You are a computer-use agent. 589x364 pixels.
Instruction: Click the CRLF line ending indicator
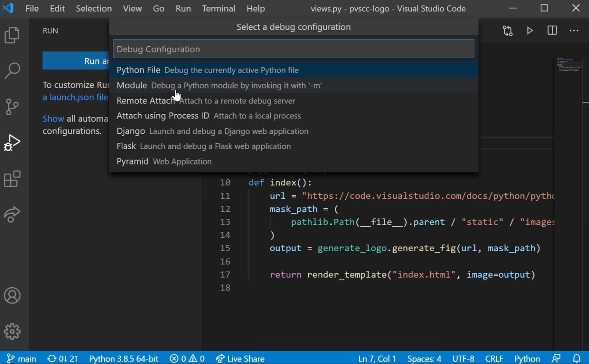[494, 358]
